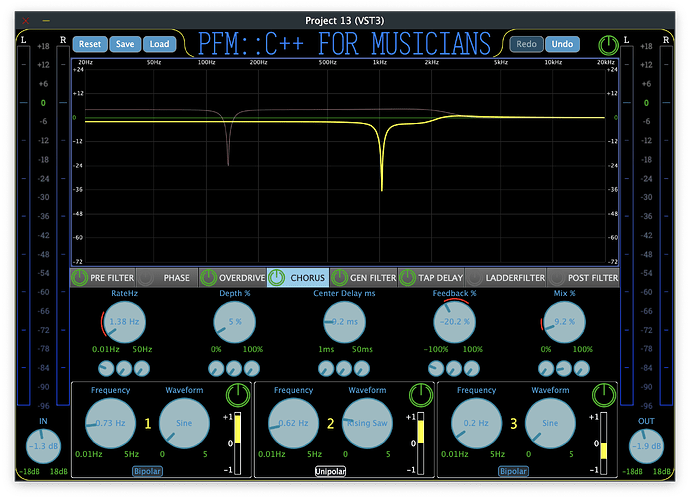Click LFO 2 Waveform knob set to Rising Saw
Screen dimensions: 690x499
pos(367,423)
